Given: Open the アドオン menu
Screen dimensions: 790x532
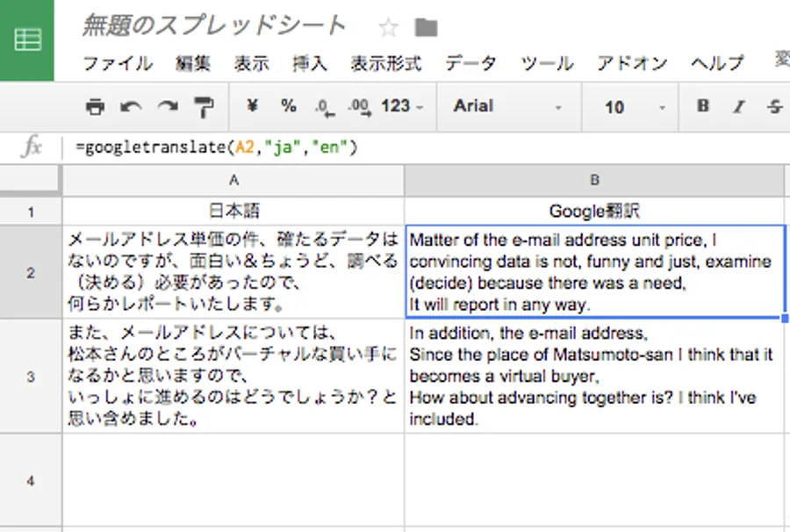Looking at the screenshot, I should (632, 63).
